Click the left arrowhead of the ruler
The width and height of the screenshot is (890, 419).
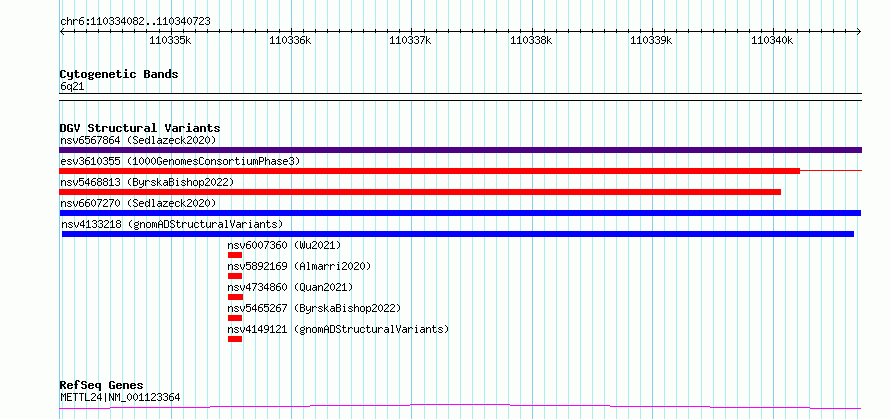62,32
